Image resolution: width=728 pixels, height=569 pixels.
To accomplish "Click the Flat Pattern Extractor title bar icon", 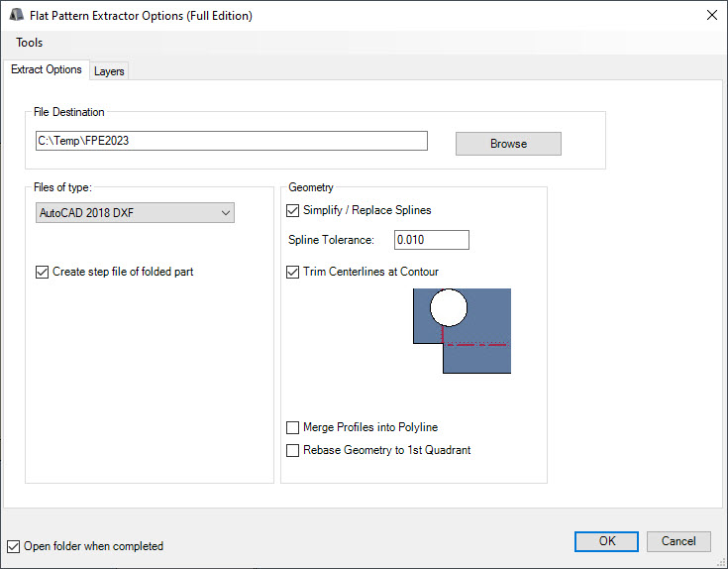I will point(16,15).
